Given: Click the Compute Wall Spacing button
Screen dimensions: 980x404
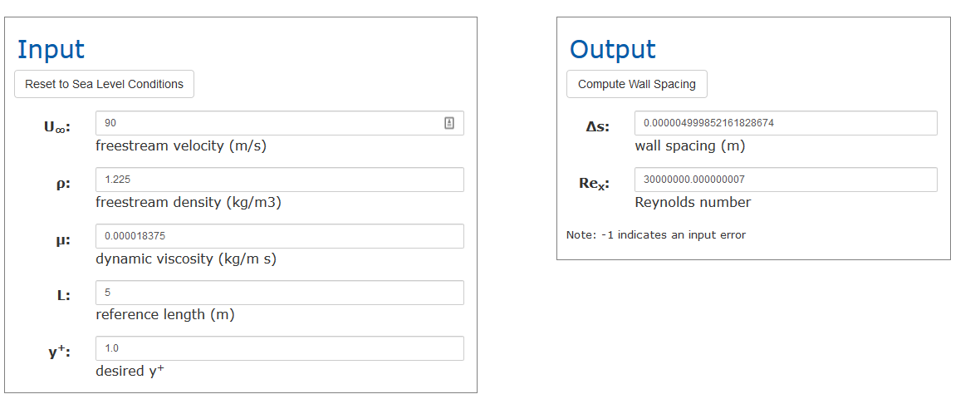Looking at the screenshot, I should coord(637,84).
